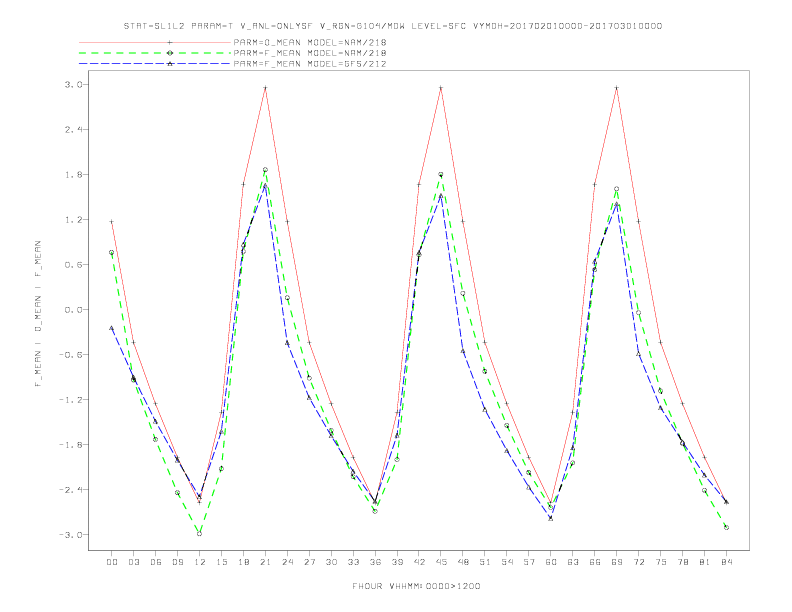Click x-axis tick label 51
Screen dimensions: 792x612
(485, 562)
